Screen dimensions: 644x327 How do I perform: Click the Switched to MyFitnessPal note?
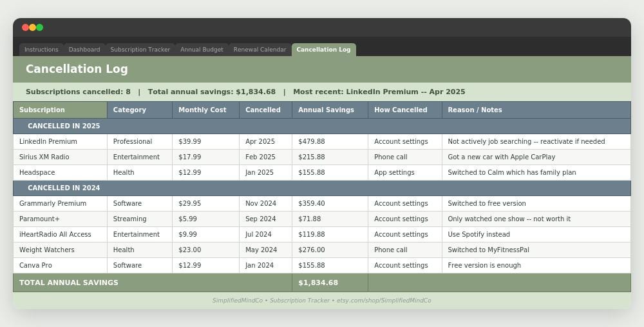coord(536,250)
